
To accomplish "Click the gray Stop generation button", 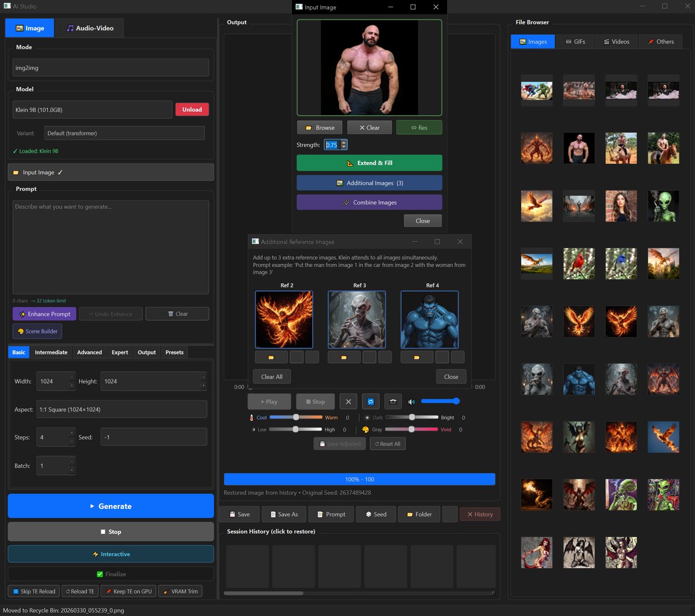I will (x=111, y=531).
